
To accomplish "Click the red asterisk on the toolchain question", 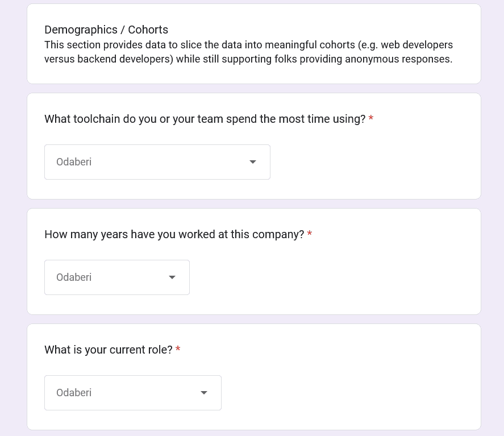I will tap(370, 118).
